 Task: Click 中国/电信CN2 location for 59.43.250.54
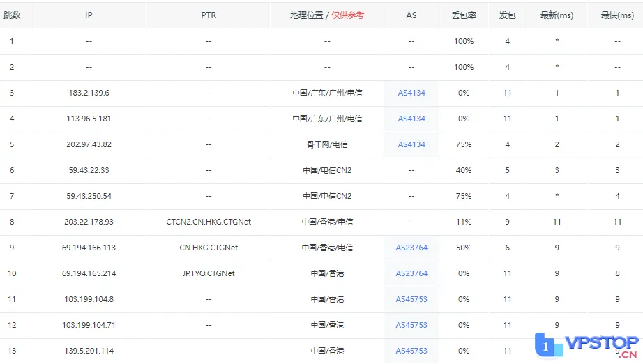pos(327,196)
